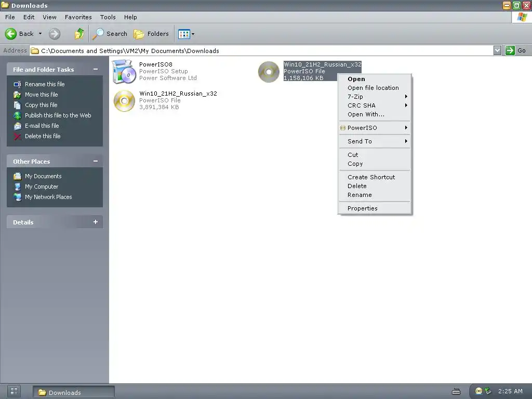Open the Help menu

[x=130, y=17]
